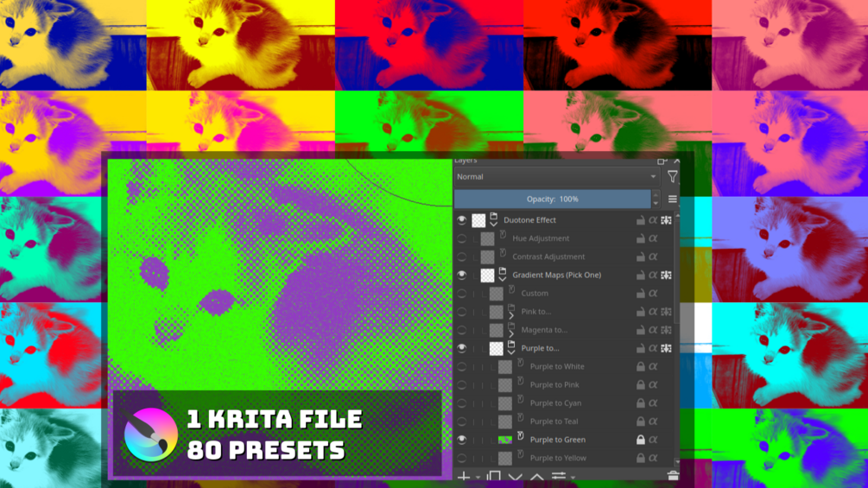Toggle pass-through mode on Duotone Effect group
This screenshot has width=868, height=488.
coord(666,220)
